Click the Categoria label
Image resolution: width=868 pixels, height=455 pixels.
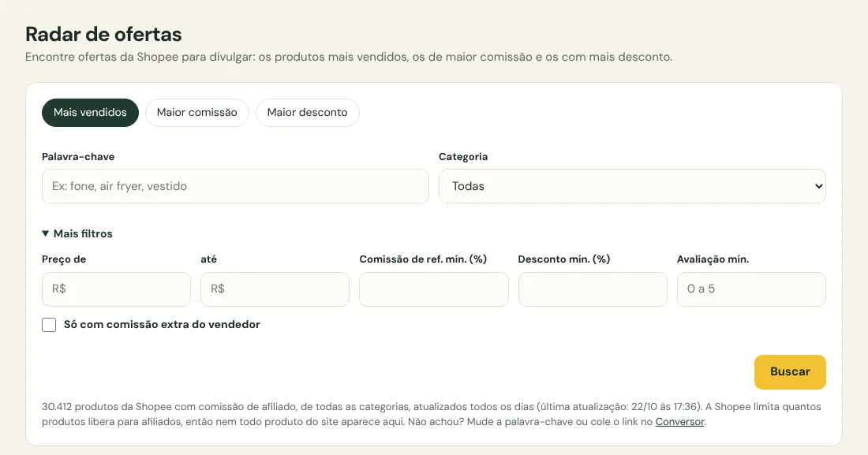(x=463, y=157)
